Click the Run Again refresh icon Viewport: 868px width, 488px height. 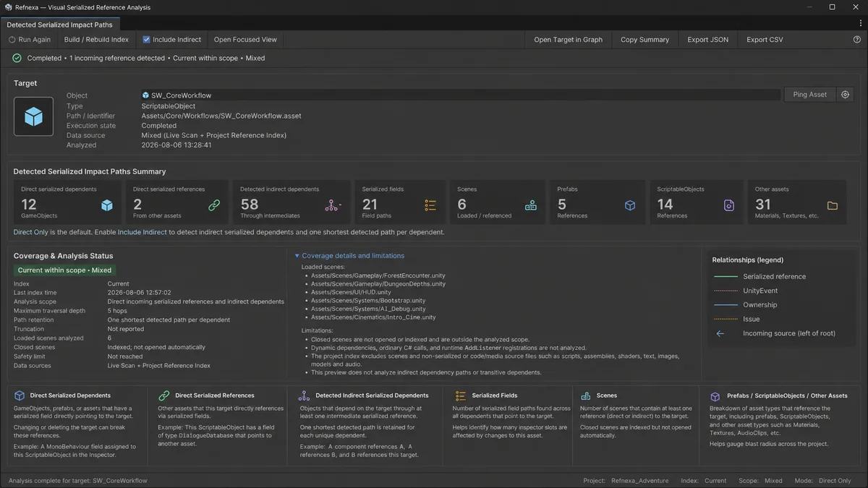tap(12, 40)
